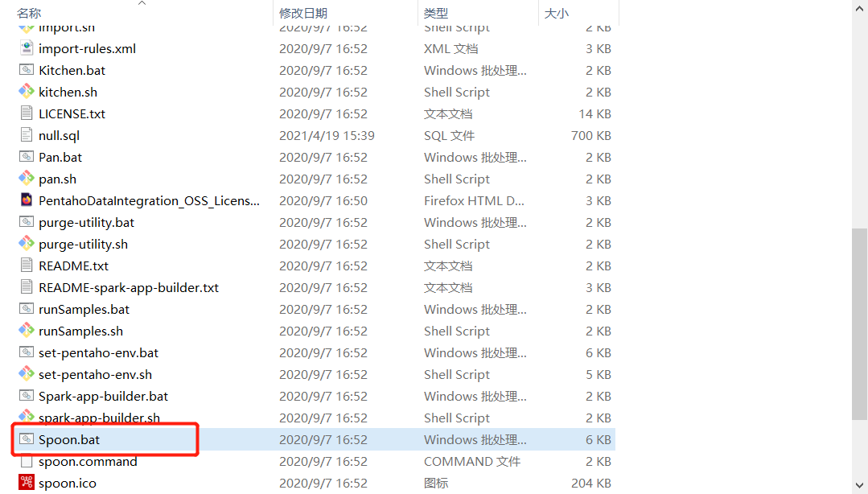This screenshot has width=868, height=494.
Task: Select the runSamples.sh file name
Action: click(x=80, y=331)
